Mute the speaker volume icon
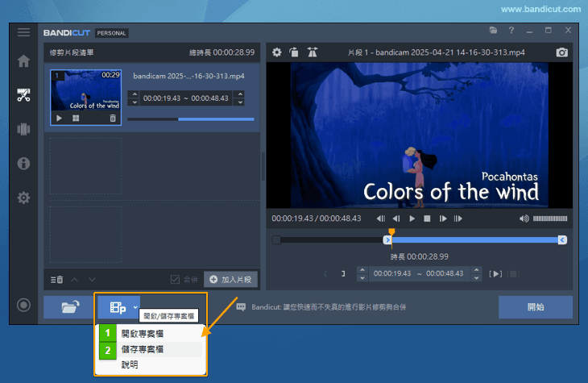Image resolution: width=588 pixels, height=383 pixels. click(x=524, y=219)
